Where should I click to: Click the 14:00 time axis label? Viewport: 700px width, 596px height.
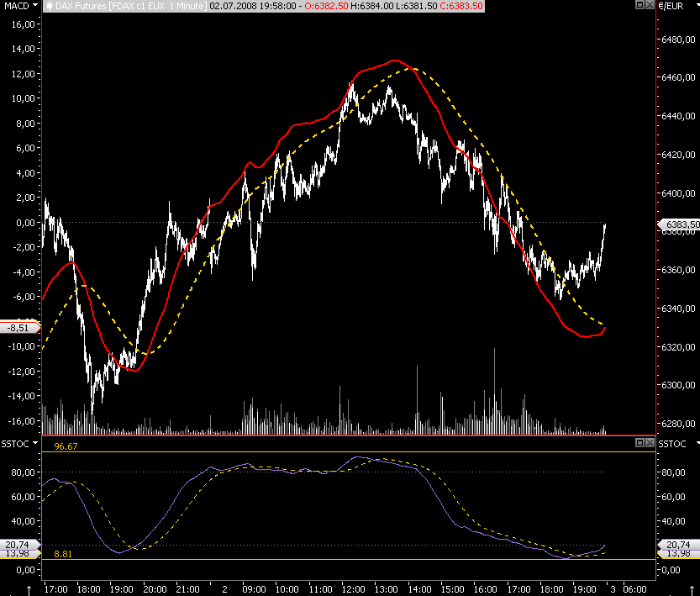click(x=419, y=589)
